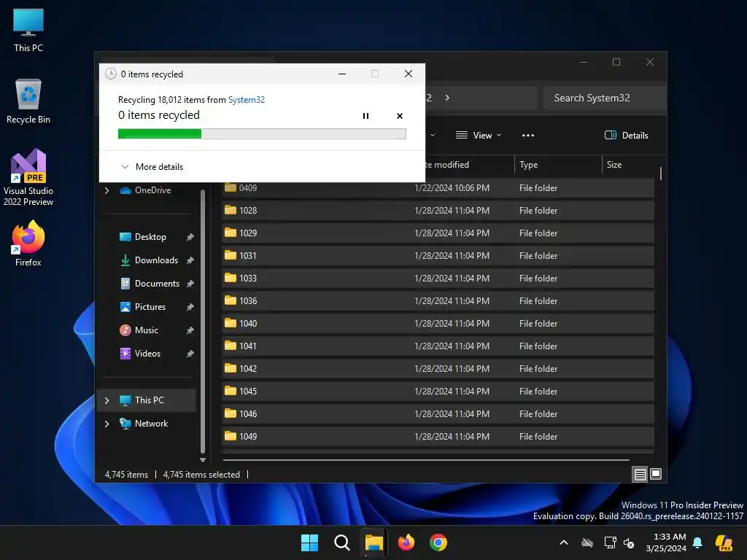The height and width of the screenshot is (560, 747).
Task: Select the 1045 folder row
Action: 438,392
